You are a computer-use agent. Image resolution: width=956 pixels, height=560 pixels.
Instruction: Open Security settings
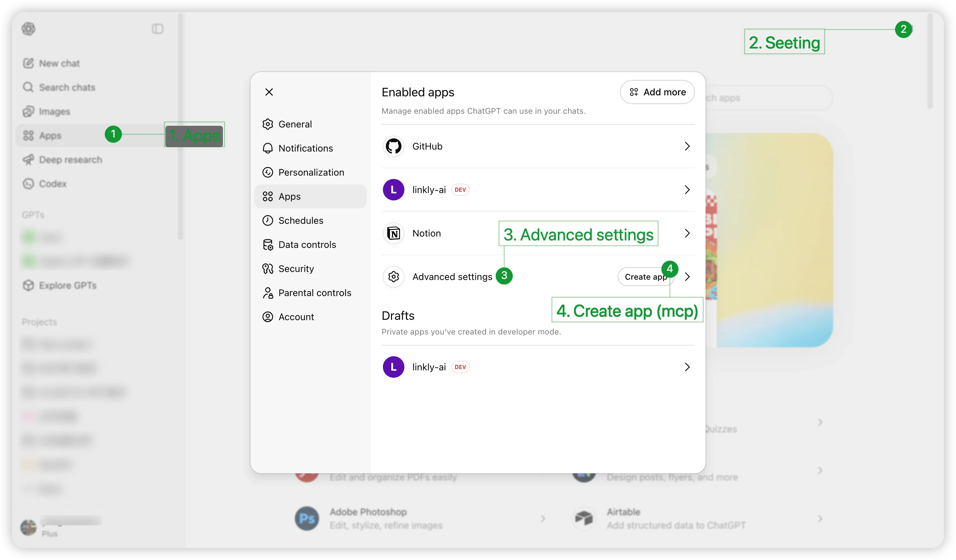tap(296, 268)
